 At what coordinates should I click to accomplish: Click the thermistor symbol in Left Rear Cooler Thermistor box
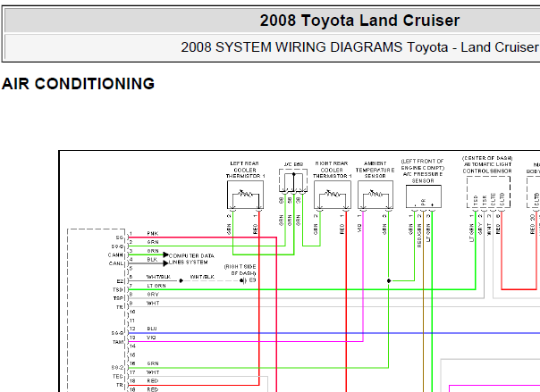[x=246, y=194]
